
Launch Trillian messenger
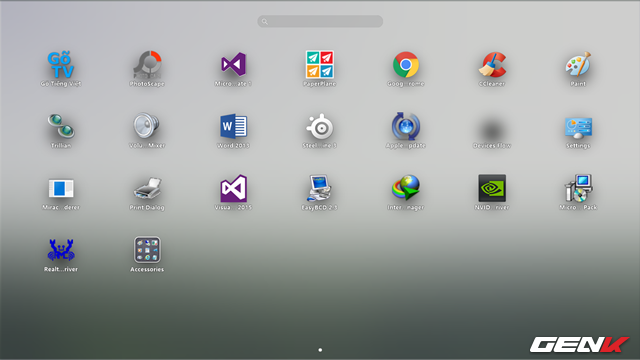61,126
